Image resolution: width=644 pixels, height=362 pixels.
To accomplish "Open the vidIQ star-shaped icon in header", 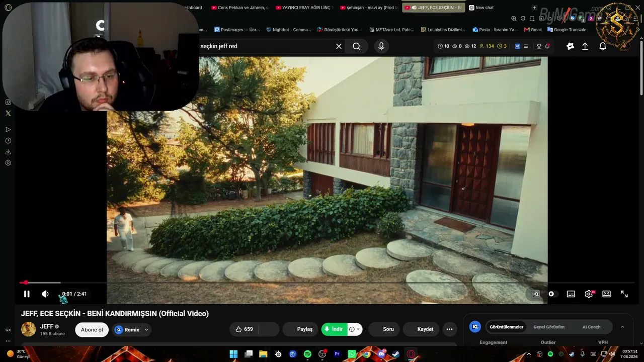I will pyautogui.click(x=570, y=46).
